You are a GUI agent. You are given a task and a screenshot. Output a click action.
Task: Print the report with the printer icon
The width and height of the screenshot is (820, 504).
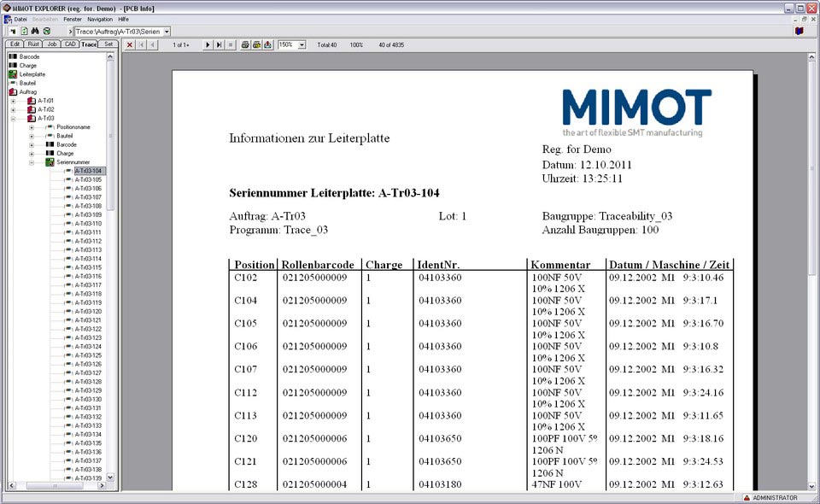coord(245,45)
